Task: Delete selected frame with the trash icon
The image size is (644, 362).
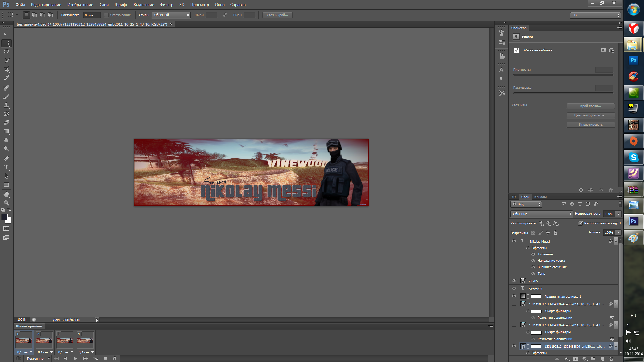Action: click(x=115, y=359)
